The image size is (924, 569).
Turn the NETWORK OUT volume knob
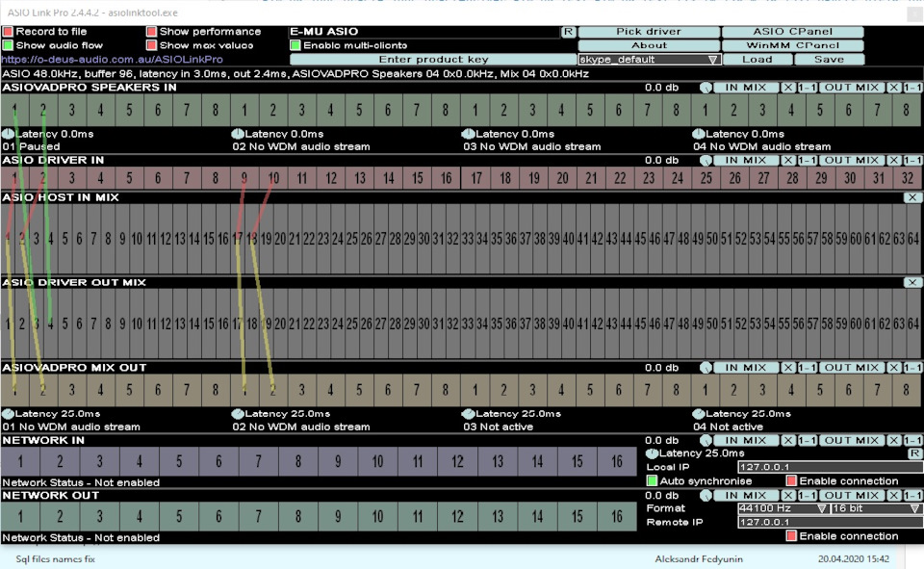click(706, 496)
